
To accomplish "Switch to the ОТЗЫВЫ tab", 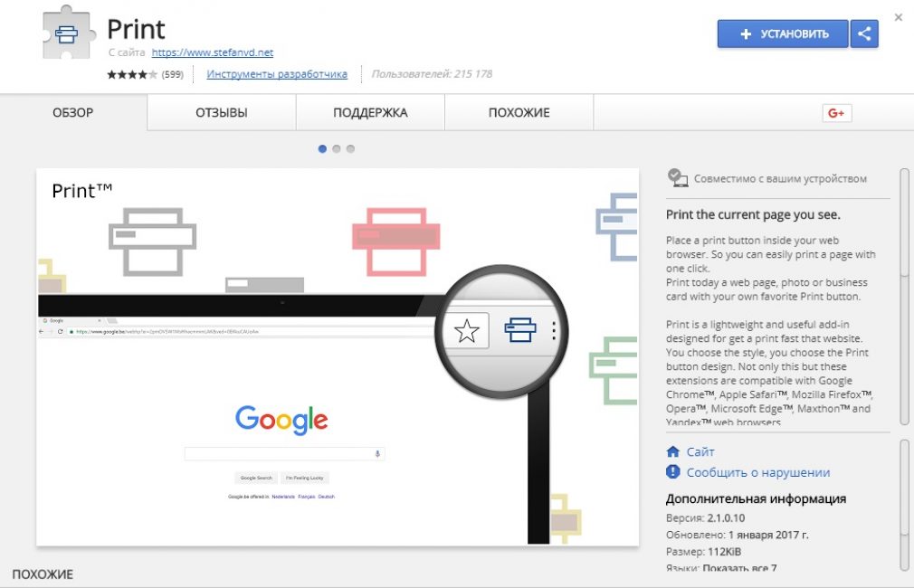I will pyautogui.click(x=222, y=112).
